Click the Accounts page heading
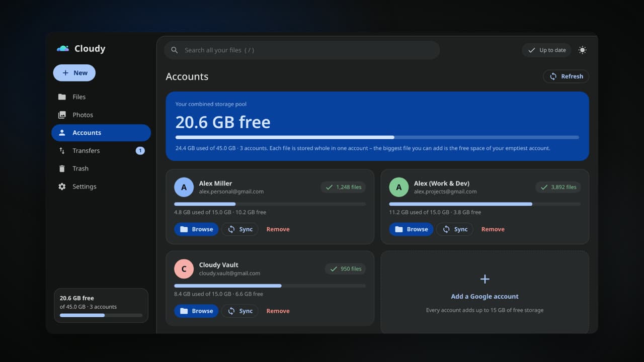This screenshot has height=362, width=644. (187, 76)
